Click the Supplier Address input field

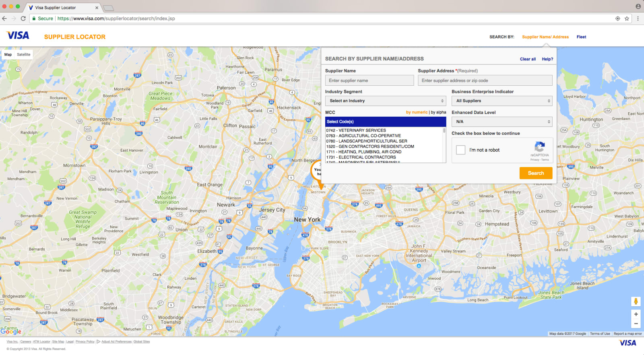click(485, 80)
